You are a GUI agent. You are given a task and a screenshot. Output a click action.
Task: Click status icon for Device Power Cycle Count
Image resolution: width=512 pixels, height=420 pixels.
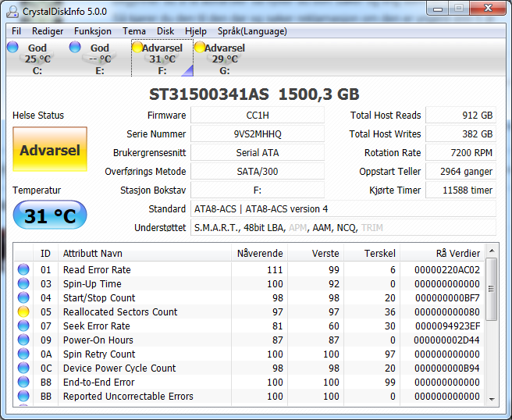[x=23, y=368]
